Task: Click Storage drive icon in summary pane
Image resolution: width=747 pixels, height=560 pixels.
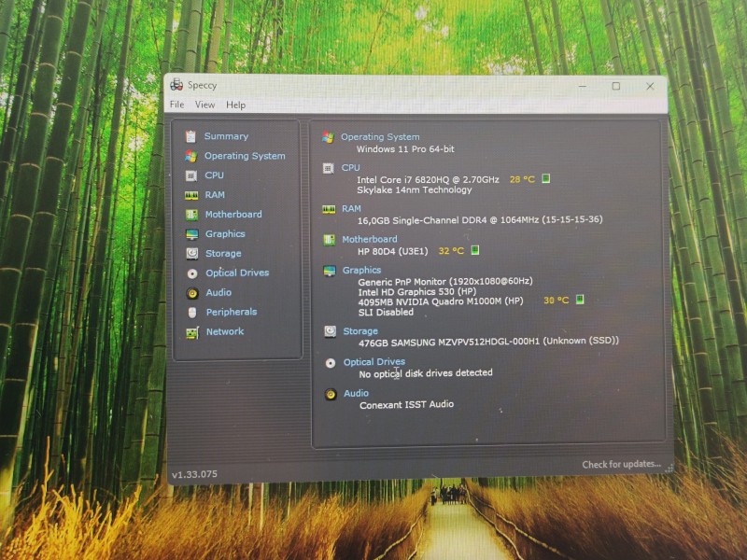Action: [331, 331]
